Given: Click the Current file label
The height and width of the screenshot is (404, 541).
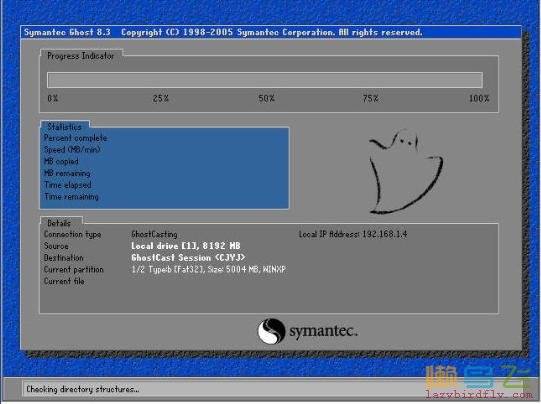Looking at the screenshot, I should (64, 281).
